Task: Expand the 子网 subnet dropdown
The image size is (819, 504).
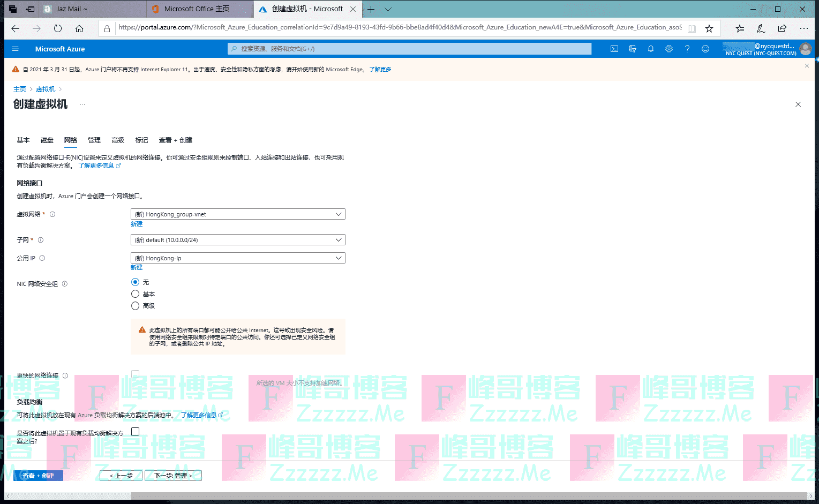Action: point(238,240)
